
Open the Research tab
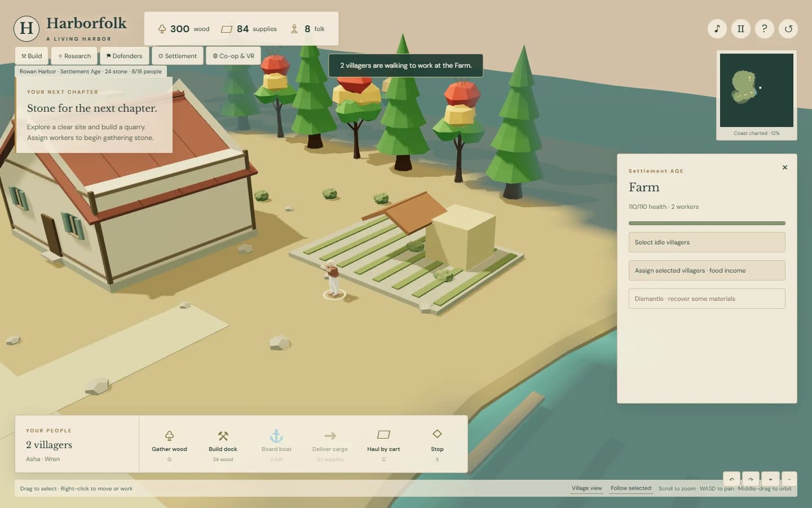click(74, 56)
